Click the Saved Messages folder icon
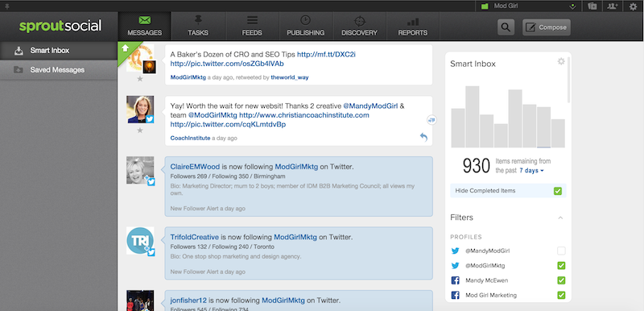Image resolution: width=644 pixels, height=311 pixels. coord(19,70)
